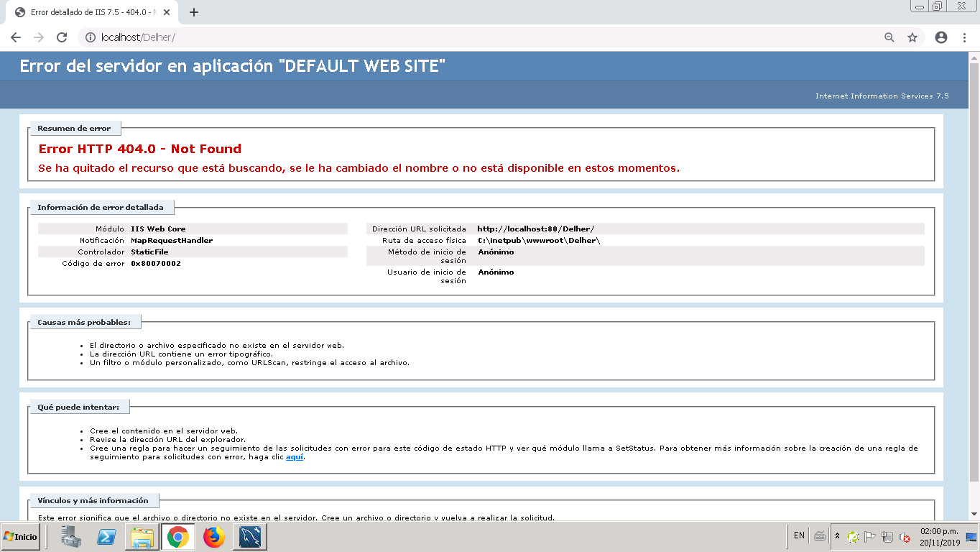Click the scrollbar down arrow
Screen dimensions: 980x552
(974, 514)
